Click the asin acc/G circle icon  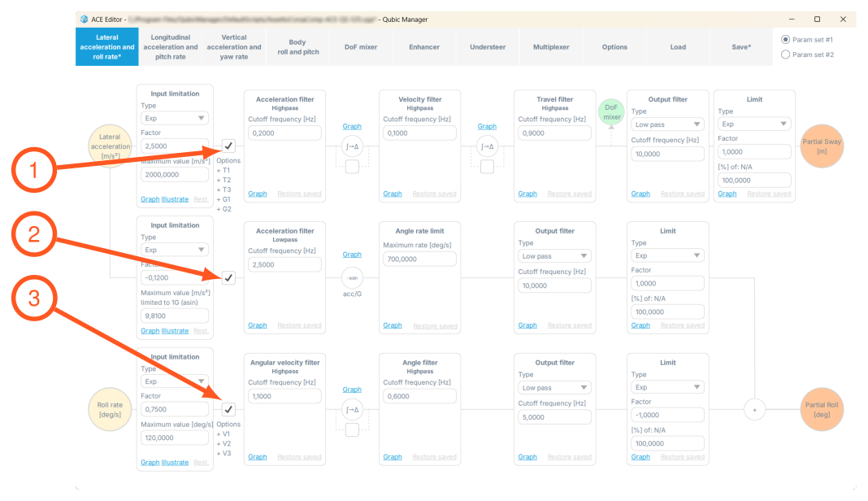click(352, 277)
